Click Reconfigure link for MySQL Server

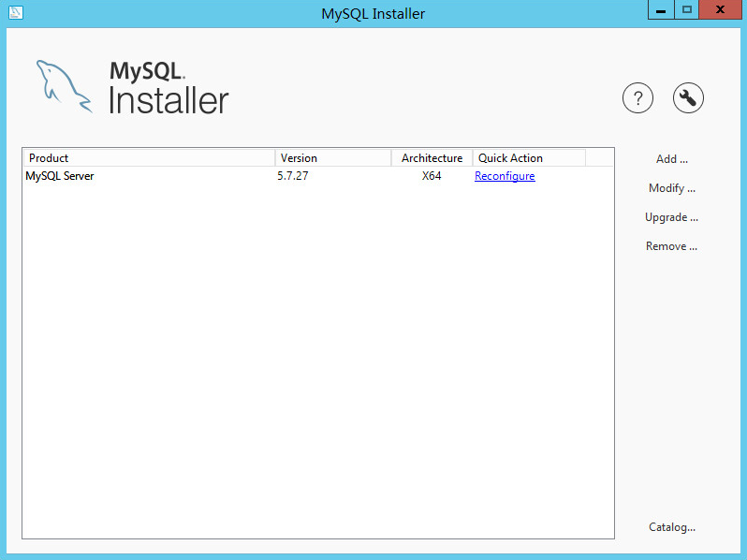point(505,176)
